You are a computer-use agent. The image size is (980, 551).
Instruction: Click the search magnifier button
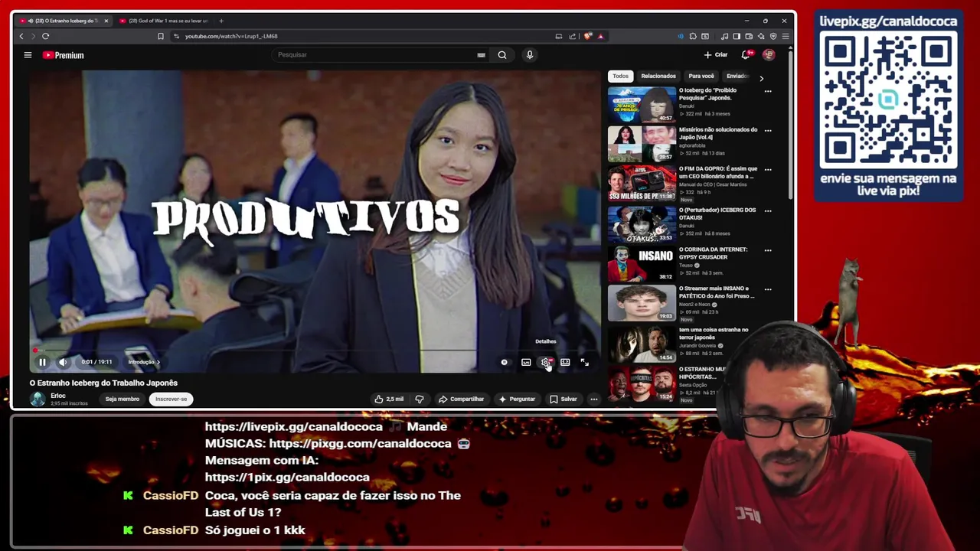[x=502, y=55]
